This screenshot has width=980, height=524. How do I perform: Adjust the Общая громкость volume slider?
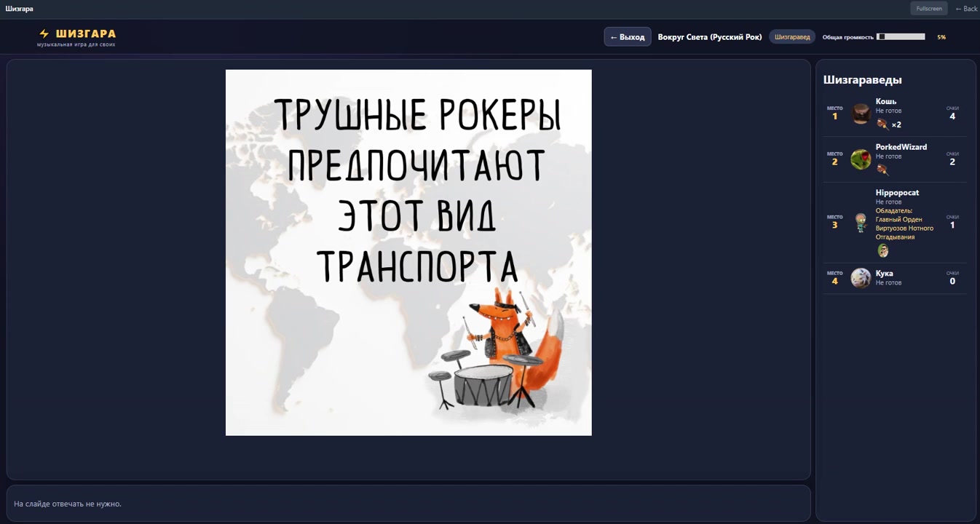(901, 37)
